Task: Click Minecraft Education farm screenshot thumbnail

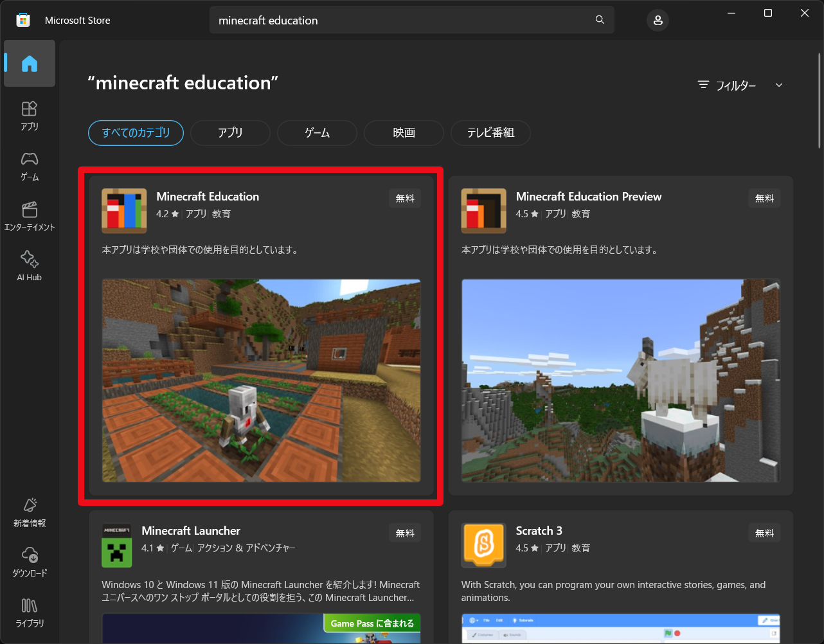Action: coord(261,380)
